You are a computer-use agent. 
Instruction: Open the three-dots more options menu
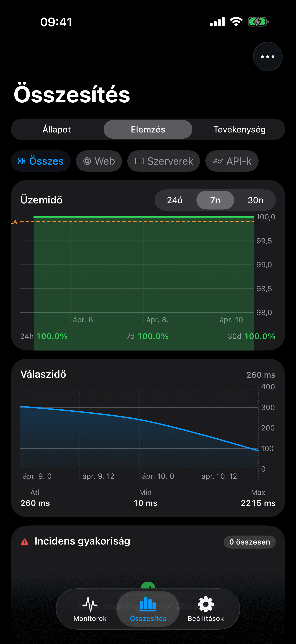coord(268,57)
